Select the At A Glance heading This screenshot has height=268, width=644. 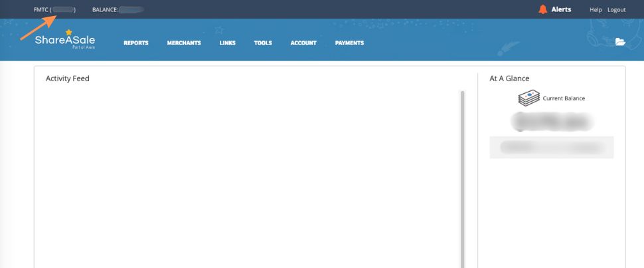(x=509, y=78)
